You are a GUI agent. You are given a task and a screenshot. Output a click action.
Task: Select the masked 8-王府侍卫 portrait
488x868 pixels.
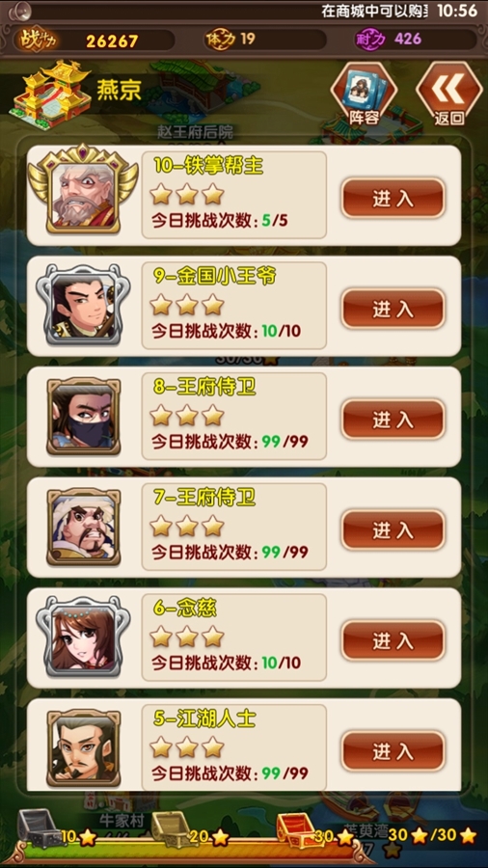coord(84,417)
